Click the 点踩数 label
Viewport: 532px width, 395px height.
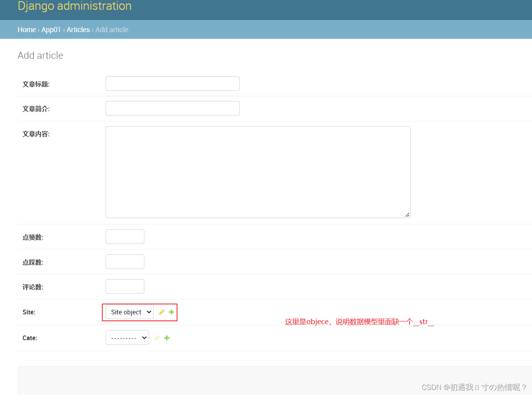click(x=33, y=262)
